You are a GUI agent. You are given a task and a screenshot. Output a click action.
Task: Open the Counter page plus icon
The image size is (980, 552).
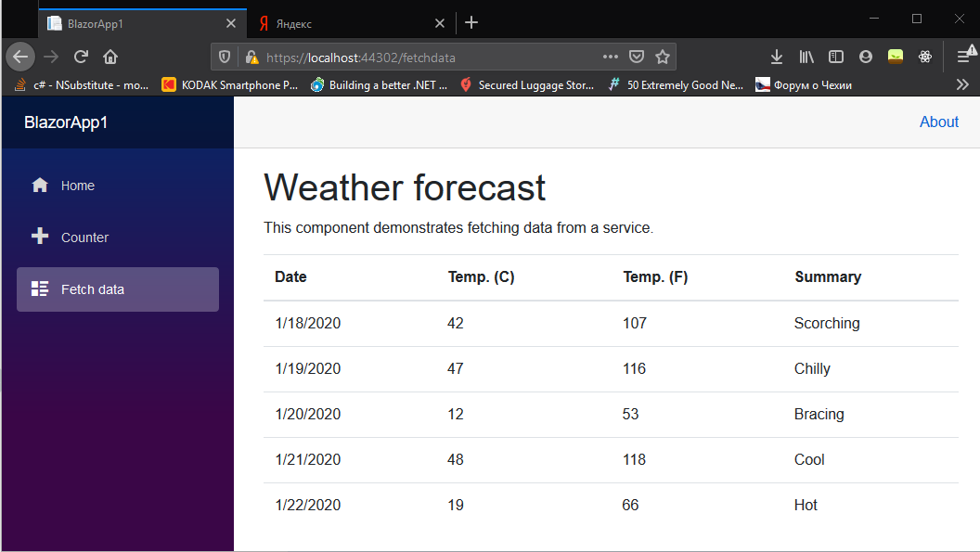[x=40, y=237]
